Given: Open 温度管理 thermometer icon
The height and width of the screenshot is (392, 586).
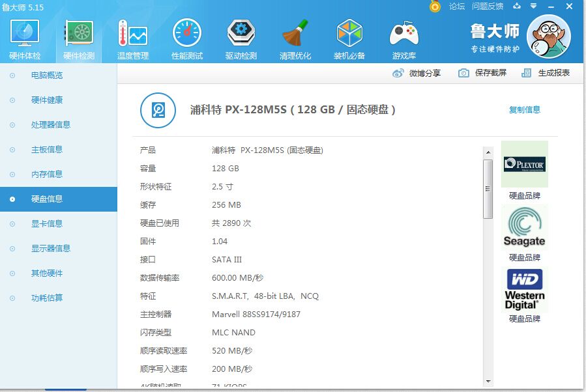Looking at the screenshot, I should pyautogui.click(x=133, y=33).
